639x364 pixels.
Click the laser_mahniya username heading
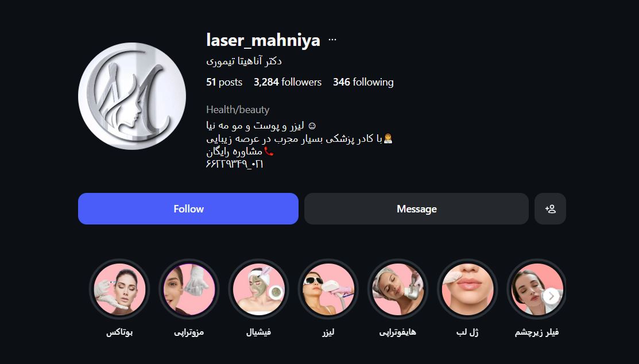point(264,40)
